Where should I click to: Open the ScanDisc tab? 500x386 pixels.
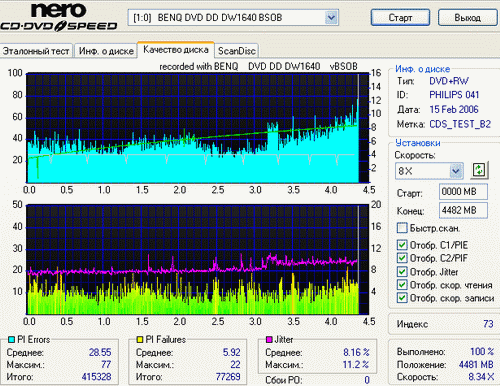[x=237, y=51]
